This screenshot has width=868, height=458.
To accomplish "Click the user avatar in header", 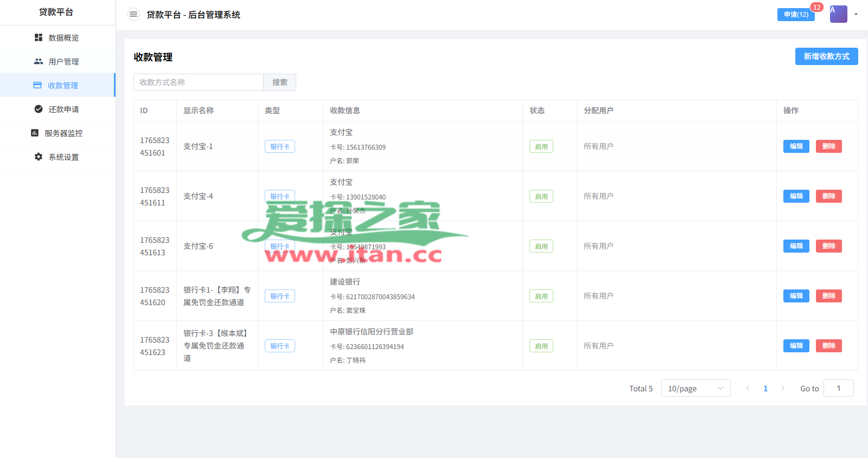I will pyautogui.click(x=838, y=14).
